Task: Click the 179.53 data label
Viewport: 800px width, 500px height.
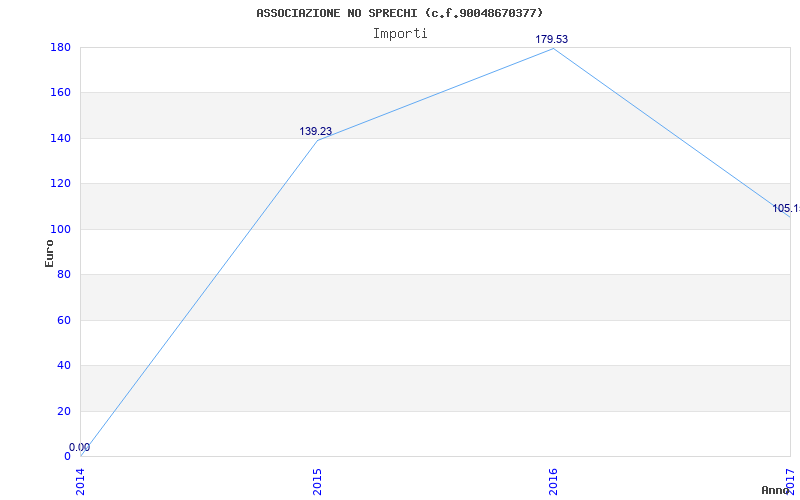Action: [552, 39]
